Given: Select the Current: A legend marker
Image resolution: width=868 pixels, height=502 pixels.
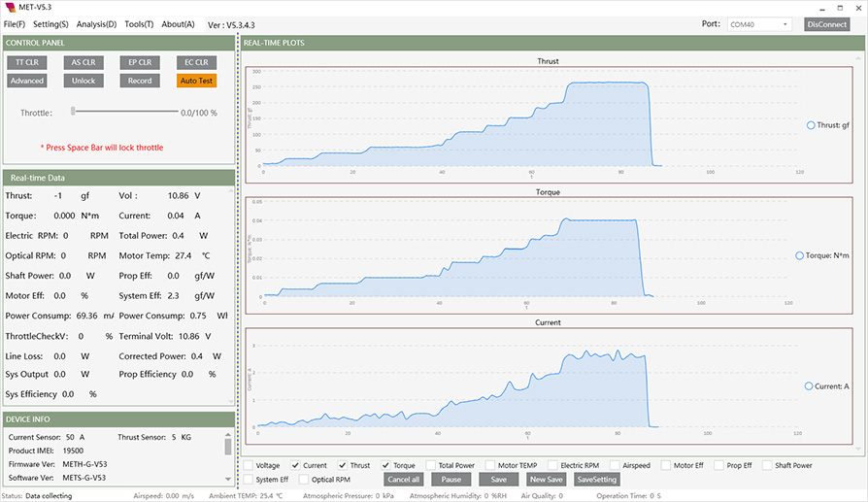Looking at the screenshot, I should tap(810, 385).
